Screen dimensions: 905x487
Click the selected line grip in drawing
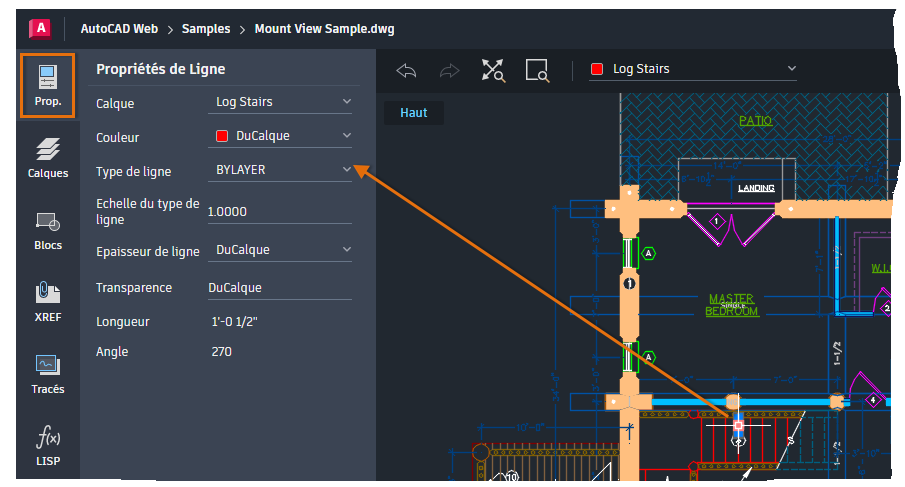point(738,425)
